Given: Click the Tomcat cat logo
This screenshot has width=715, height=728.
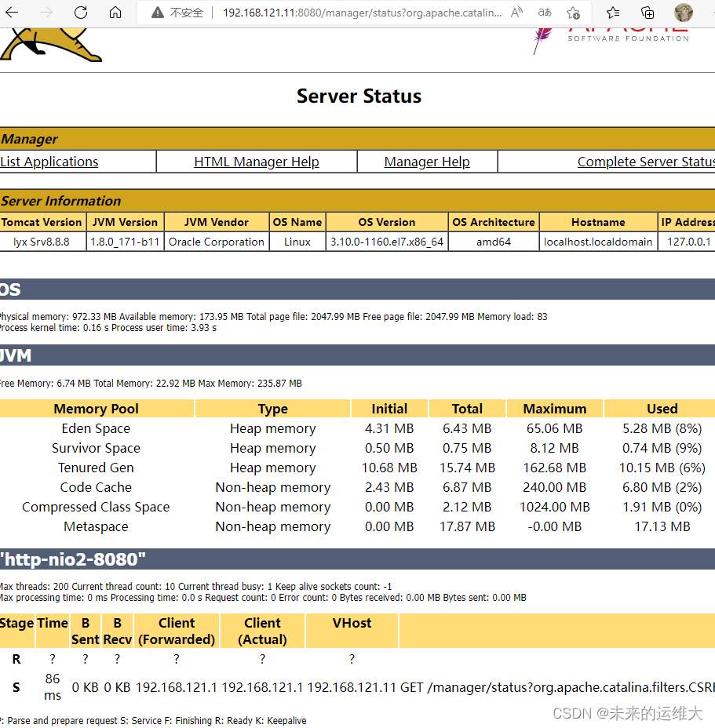Looking at the screenshot, I should tap(50, 45).
